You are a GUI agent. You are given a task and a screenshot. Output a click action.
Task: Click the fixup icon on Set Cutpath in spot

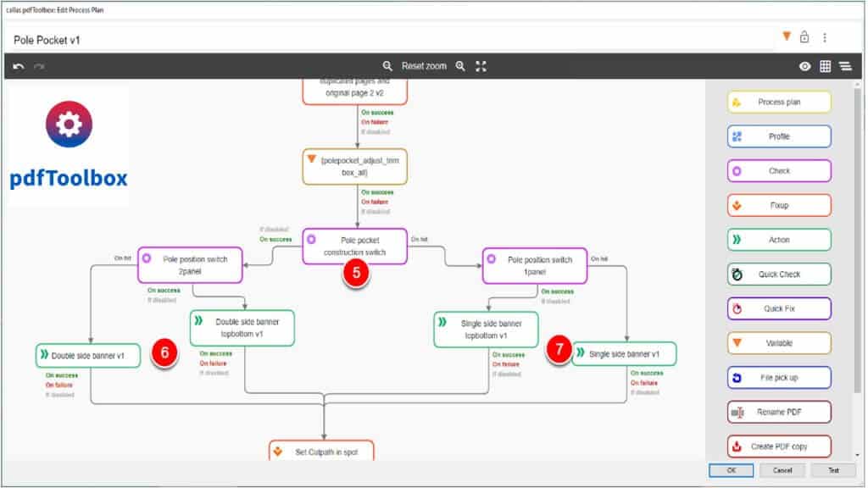click(278, 452)
